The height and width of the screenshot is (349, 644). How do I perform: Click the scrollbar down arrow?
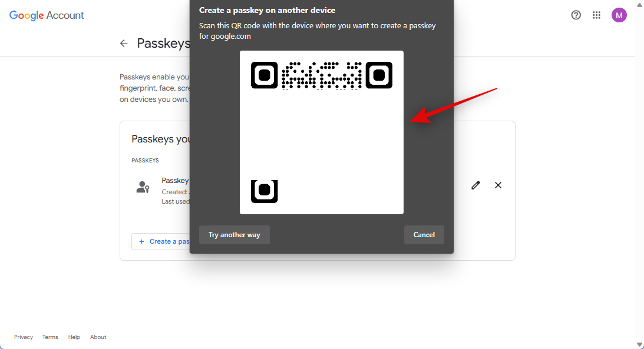pyautogui.click(x=639, y=345)
